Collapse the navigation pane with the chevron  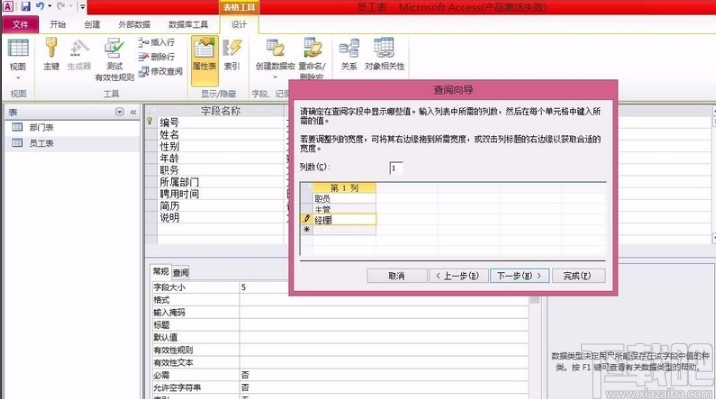(133, 112)
